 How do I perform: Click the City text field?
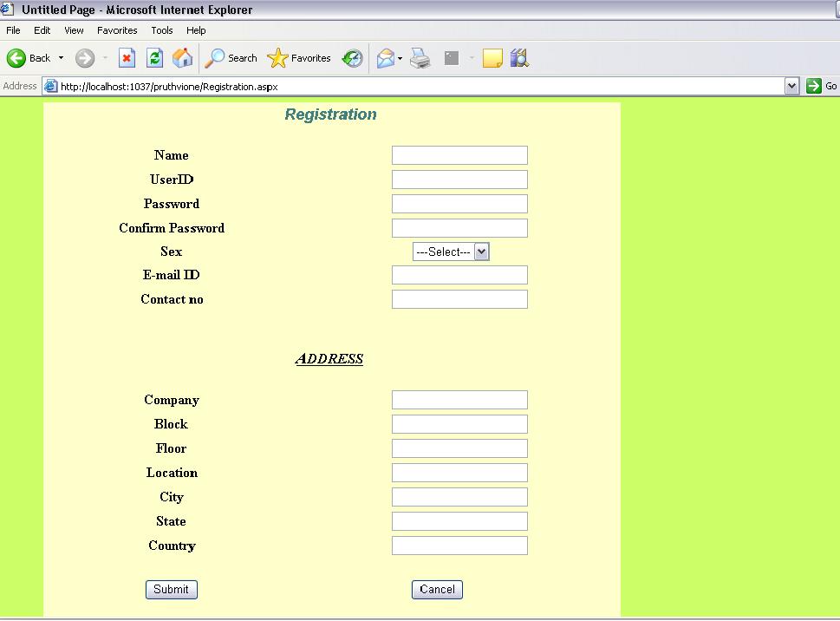[x=459, y=497]
